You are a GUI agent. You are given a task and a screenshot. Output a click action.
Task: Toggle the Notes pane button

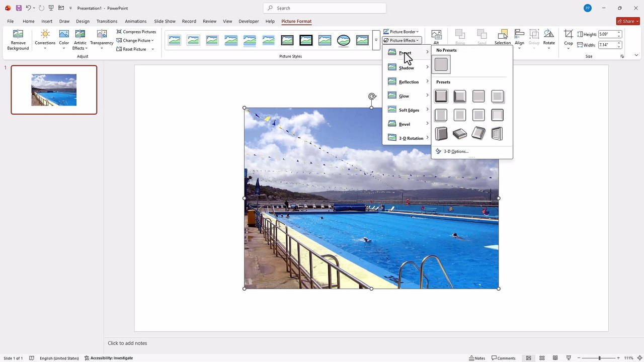[x=477, y=358]
